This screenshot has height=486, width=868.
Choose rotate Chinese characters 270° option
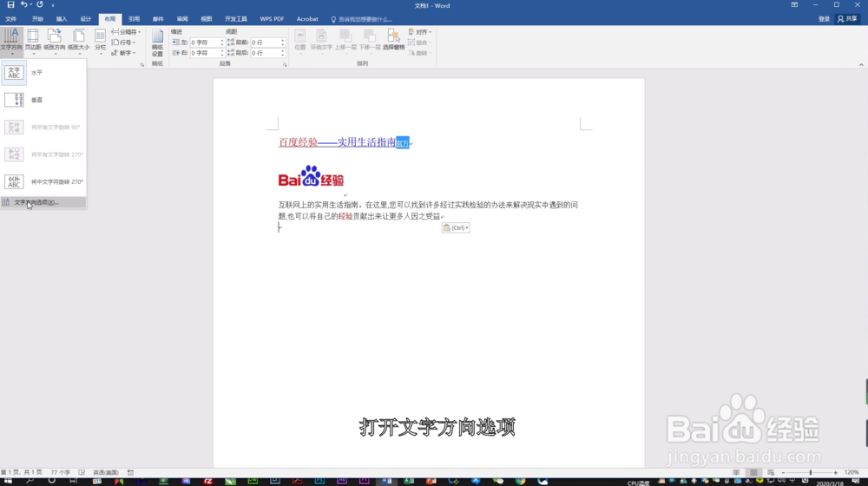click(x=43, y=181)
